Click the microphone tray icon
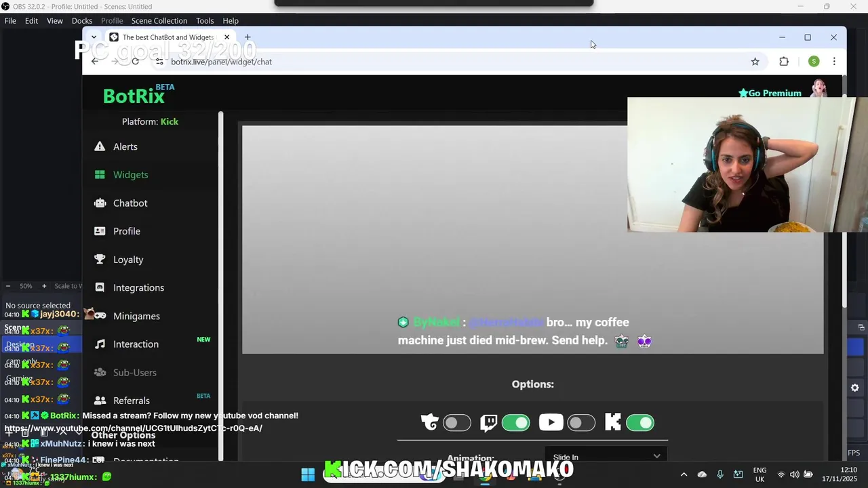Viewport: 868px width, 488px height. 720,474
